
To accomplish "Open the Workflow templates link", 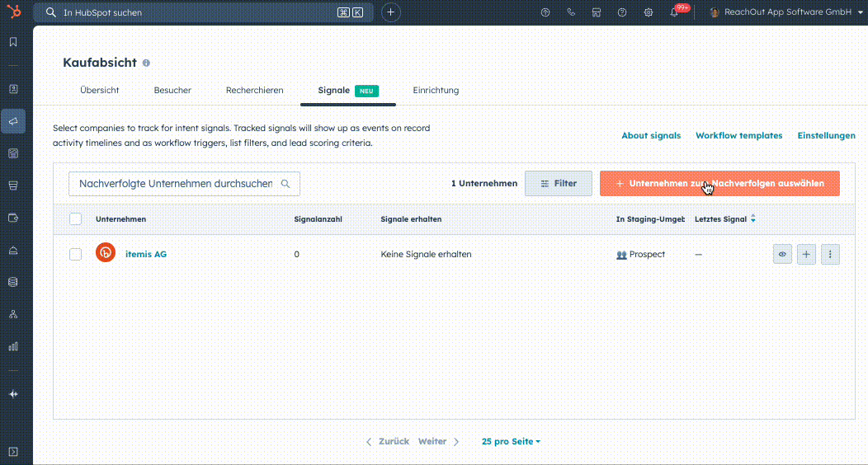I will coord(738,136).
